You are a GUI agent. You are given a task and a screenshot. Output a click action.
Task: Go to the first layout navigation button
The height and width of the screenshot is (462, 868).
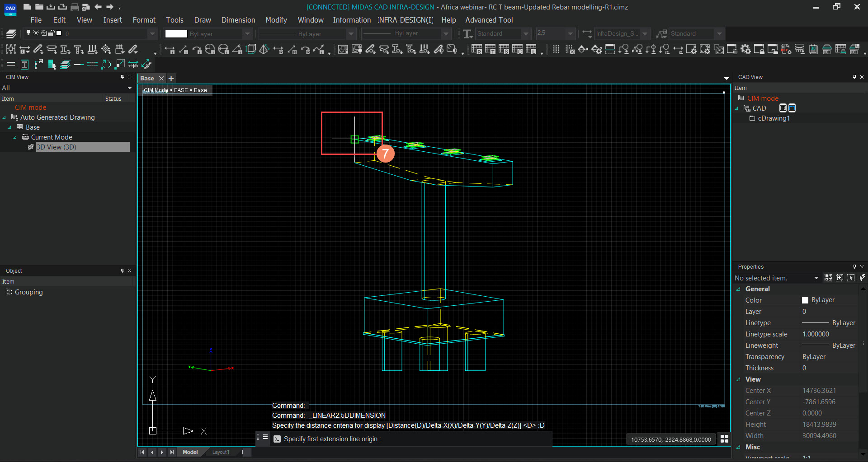point(142,452)
